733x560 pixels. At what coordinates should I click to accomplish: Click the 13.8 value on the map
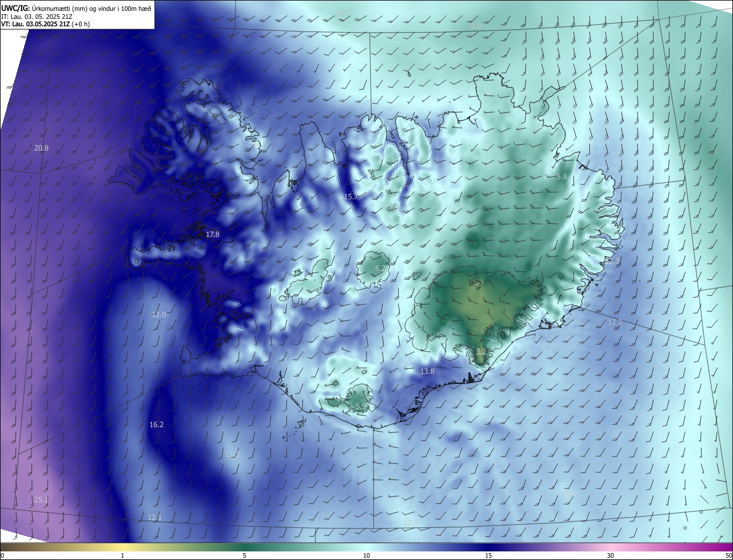point(427,371)
